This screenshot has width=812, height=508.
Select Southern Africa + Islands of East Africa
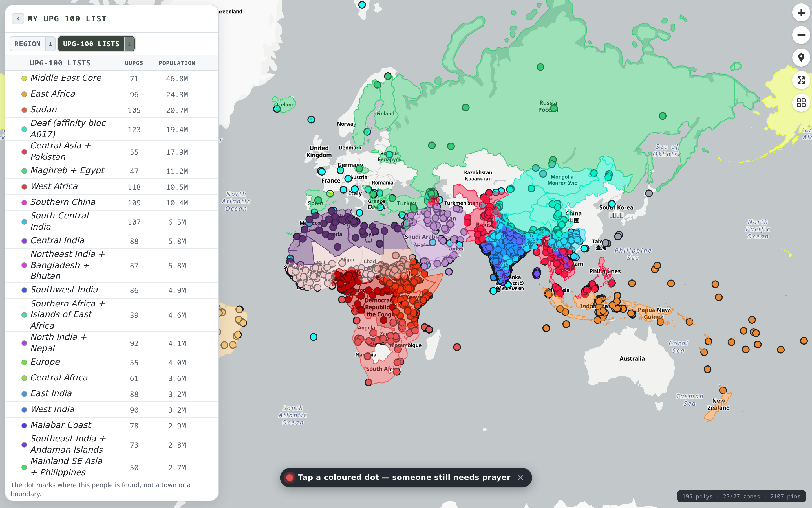(x=112, y=315)
